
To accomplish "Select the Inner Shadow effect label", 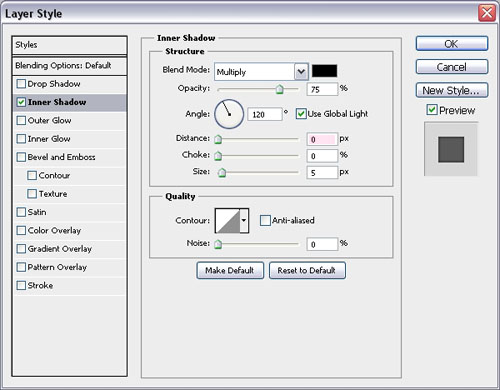I will [x=57, y=102].
